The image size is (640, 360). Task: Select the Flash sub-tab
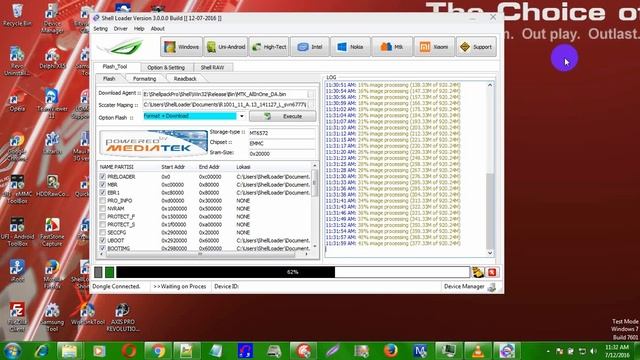click(x=109, y=78)
